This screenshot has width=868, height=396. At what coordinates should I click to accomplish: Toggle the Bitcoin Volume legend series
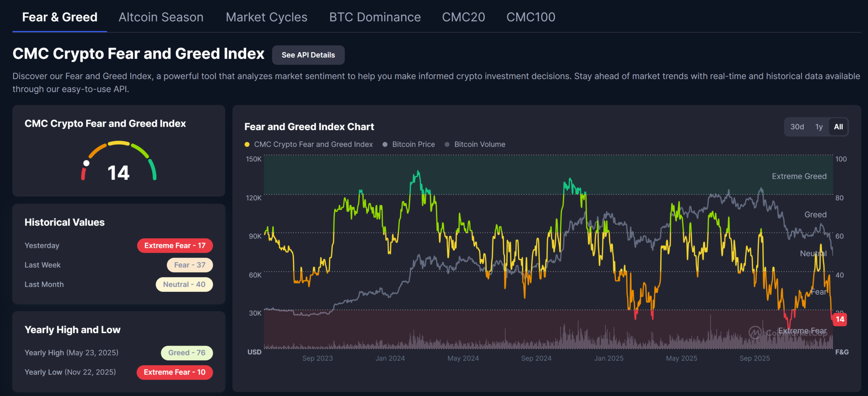475,144
